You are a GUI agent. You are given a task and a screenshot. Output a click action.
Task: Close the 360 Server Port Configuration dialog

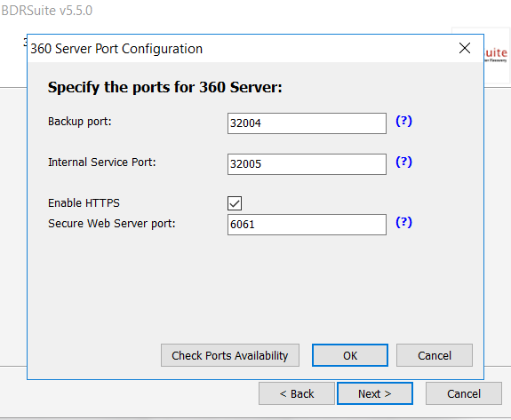[465, 48]
